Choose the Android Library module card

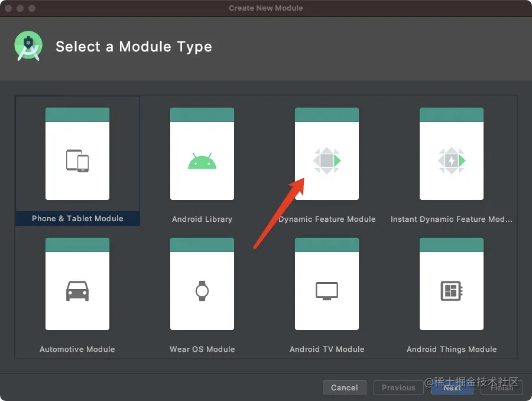tap(202, 154)
